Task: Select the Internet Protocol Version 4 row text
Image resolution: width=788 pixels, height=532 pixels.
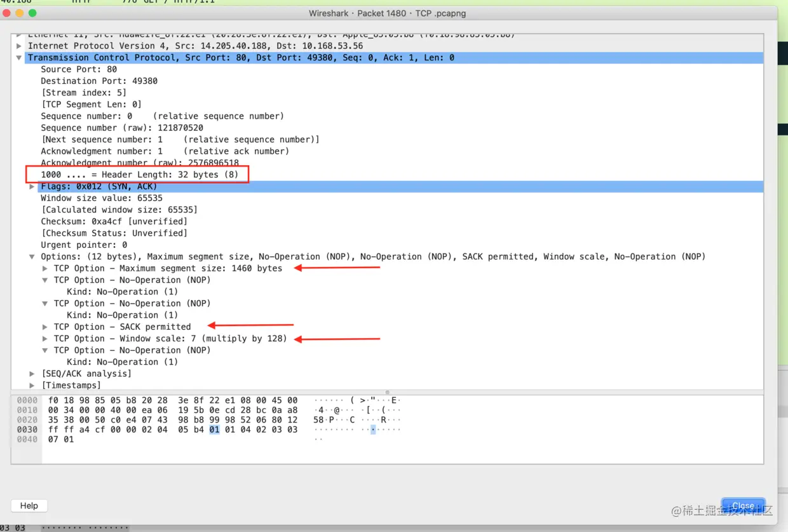Action: tap(195, 46)
